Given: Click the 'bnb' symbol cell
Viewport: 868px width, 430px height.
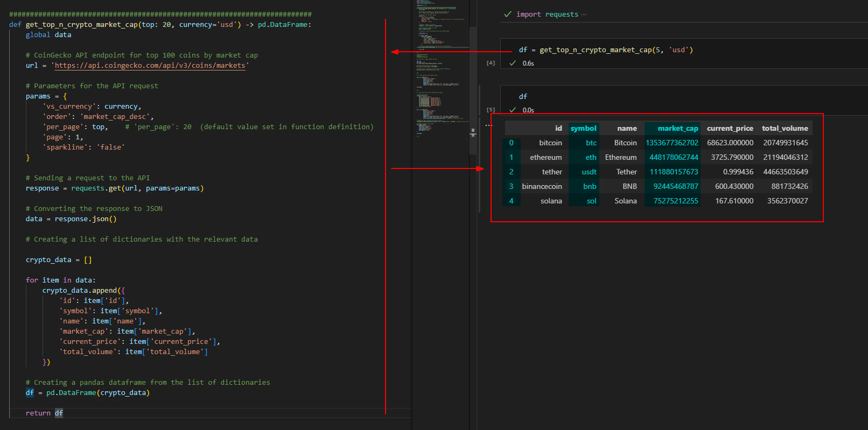Looking at the screenshot, I should coord(590,186).
